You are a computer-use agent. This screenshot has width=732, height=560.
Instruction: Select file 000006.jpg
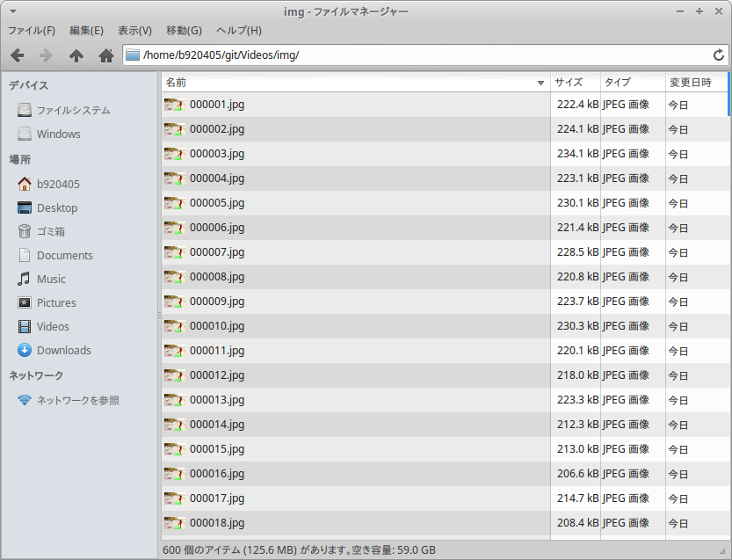click(x=356, y=228)
